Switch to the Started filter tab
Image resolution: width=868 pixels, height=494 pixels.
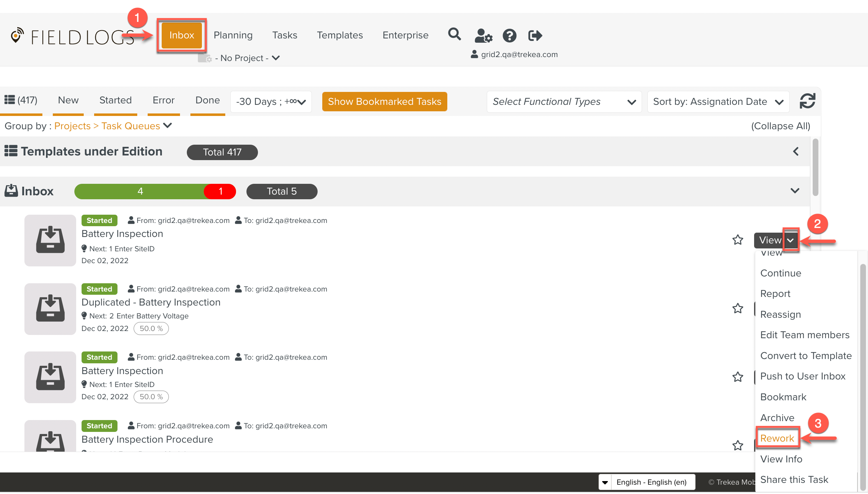pos(115,100)
